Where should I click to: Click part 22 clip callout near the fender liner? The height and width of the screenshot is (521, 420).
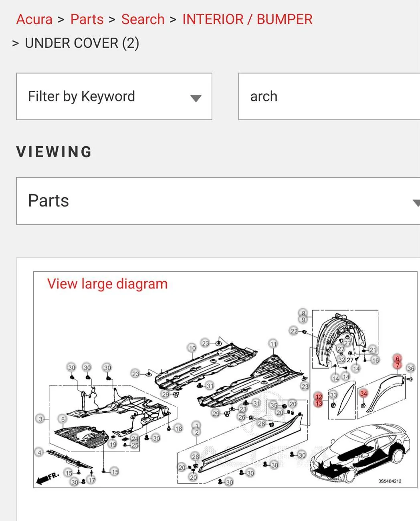[x=294, y=331]
